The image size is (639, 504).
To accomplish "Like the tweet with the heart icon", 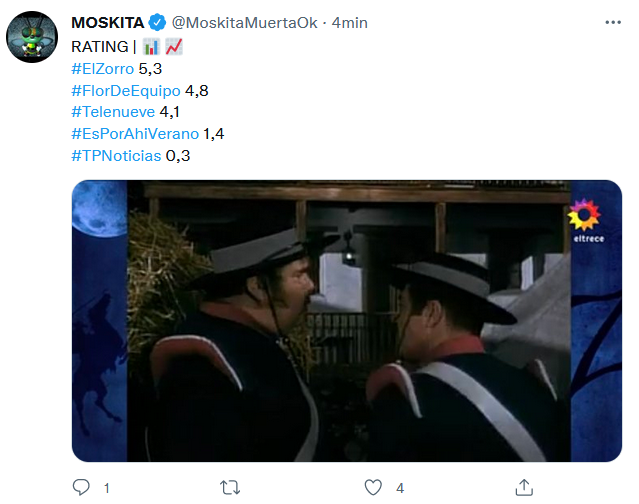I will pyautogui.click(x=373, y=487).
